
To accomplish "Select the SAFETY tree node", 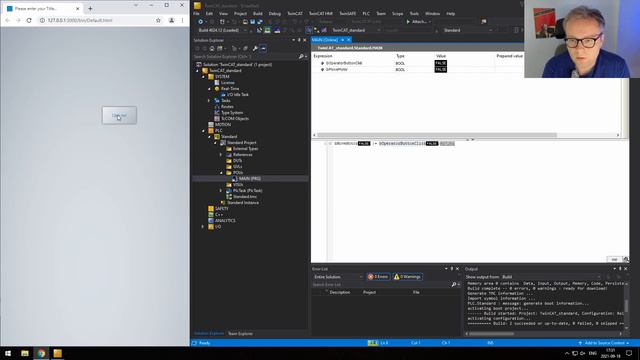I will (221, 209).
